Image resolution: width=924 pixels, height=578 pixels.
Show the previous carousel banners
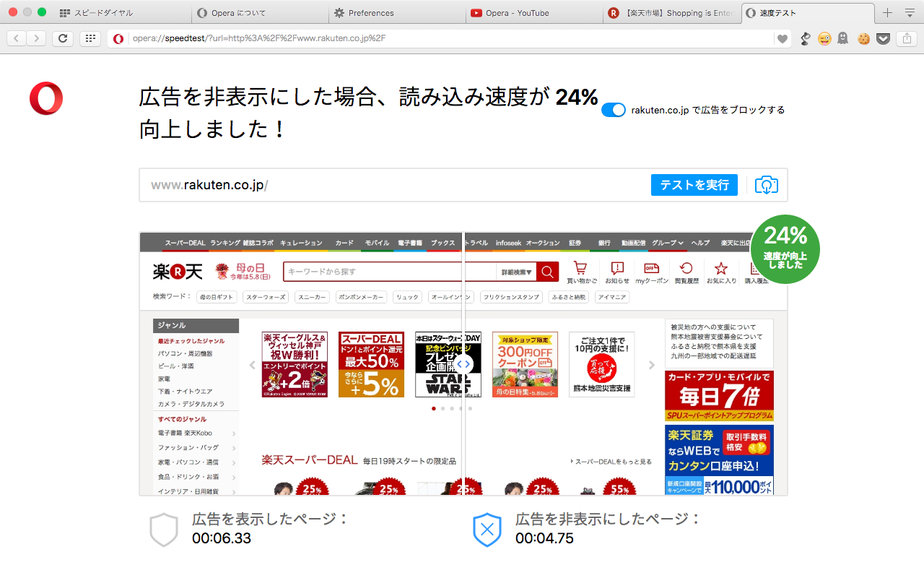253,365
